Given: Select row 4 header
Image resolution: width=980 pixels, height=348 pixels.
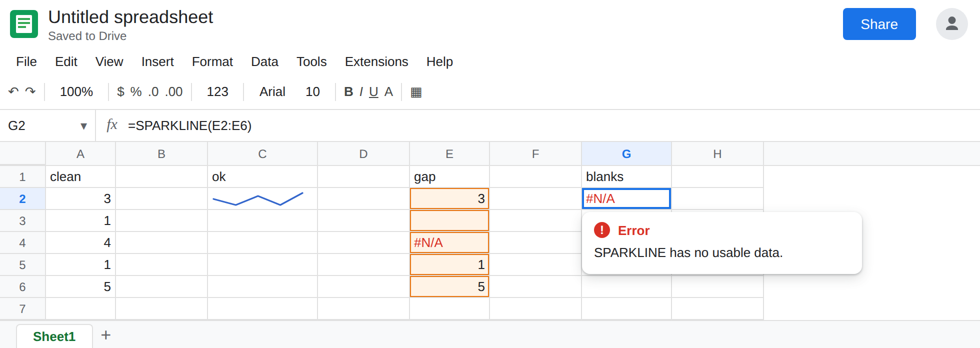Looking at the screenshot, I should (x=22, y=243).
